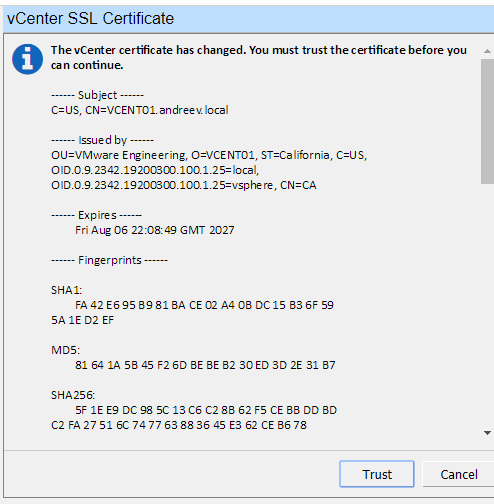Click the vertical scrollbar thumb
This screenshot has height=504, width=494.
point(487,121)
